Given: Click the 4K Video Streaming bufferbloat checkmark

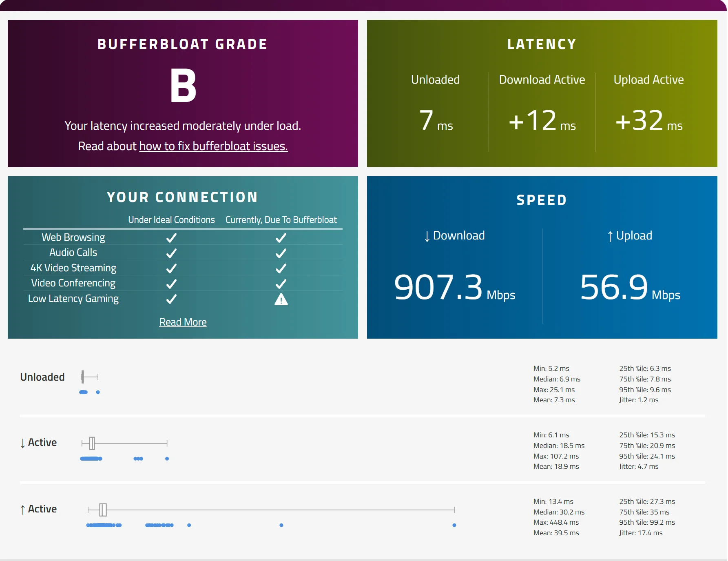Looking at the screenshot, I should pos(281,268).
